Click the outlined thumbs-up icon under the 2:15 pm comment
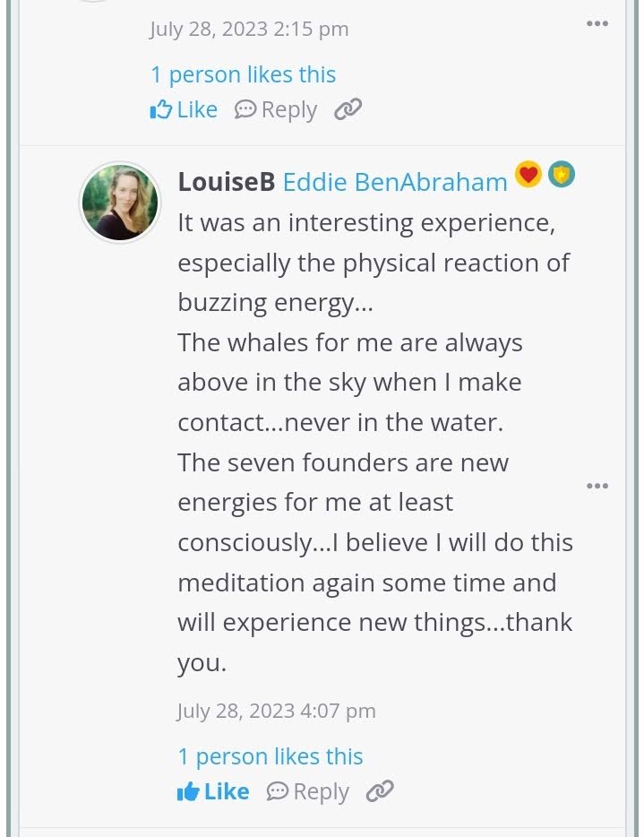Viewport: 644px width, 837px height. click(x=161, y=109)
